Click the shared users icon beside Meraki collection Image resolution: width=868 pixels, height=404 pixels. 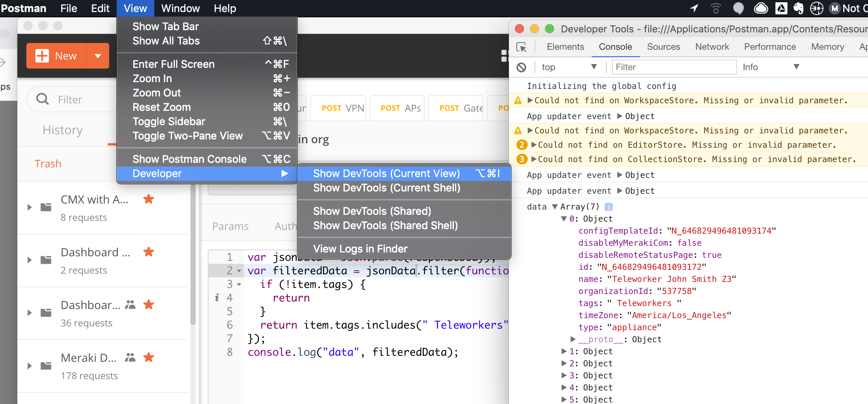(x=131, y=357)
